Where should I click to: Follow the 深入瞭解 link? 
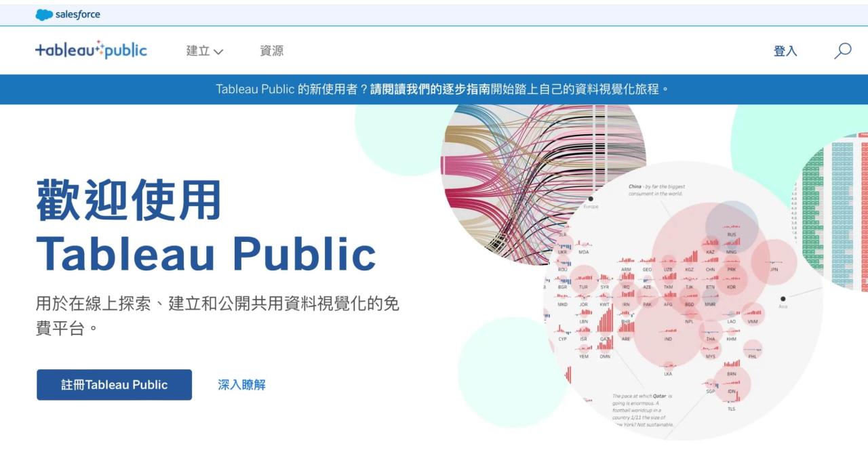point(241,385)
